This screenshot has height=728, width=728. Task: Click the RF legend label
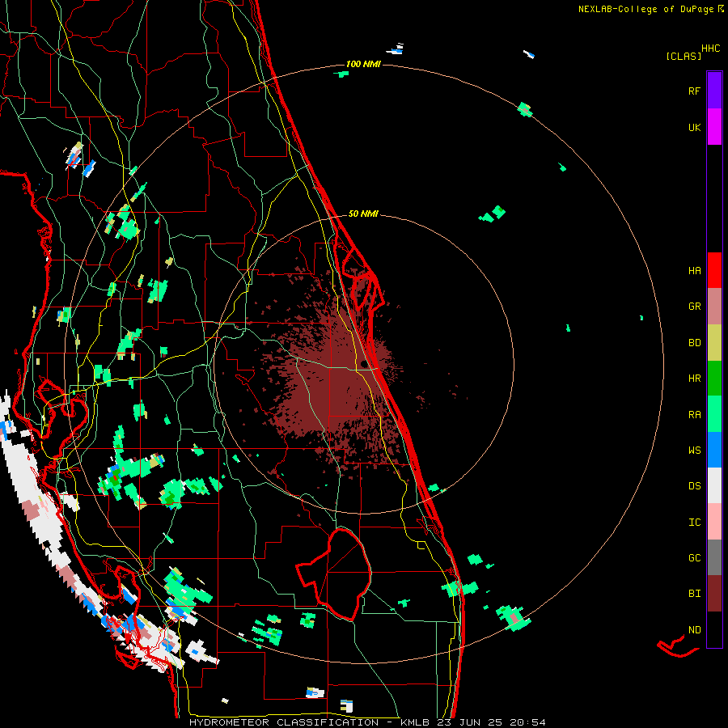[x=694, y=91]
